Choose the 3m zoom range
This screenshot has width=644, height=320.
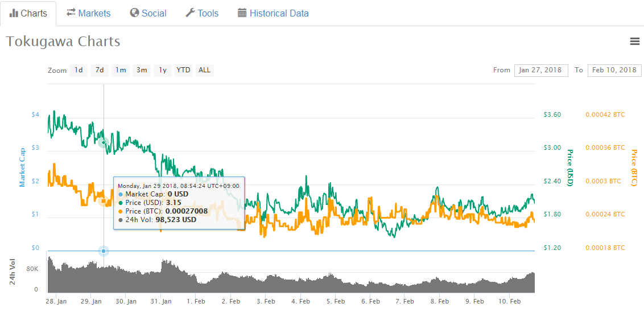(x=142, y=70)
